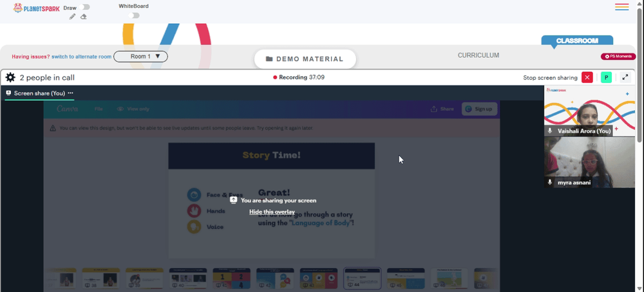The height and width of the screenshot is (292, 644).
Task: Click myra asnani's microphone icon
Action: click(550, 183)
